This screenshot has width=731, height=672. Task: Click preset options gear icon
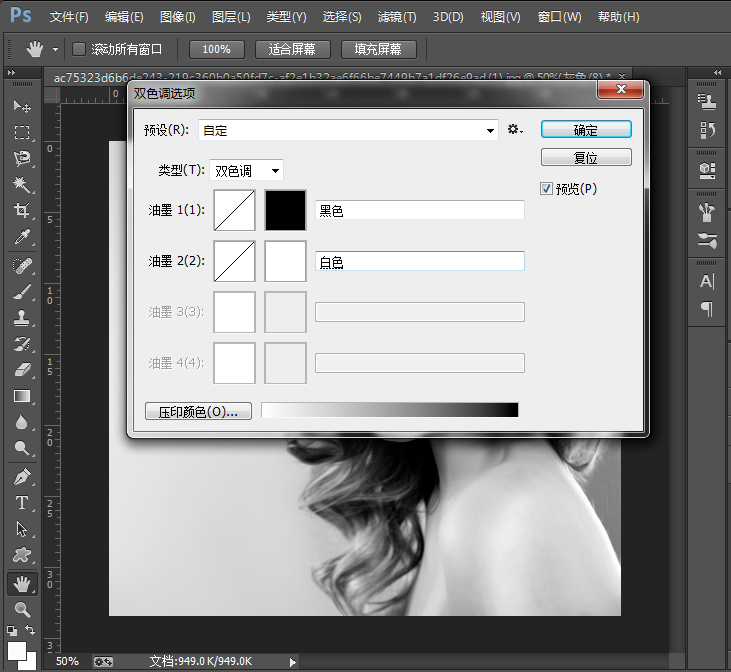(x=515, y=130)
